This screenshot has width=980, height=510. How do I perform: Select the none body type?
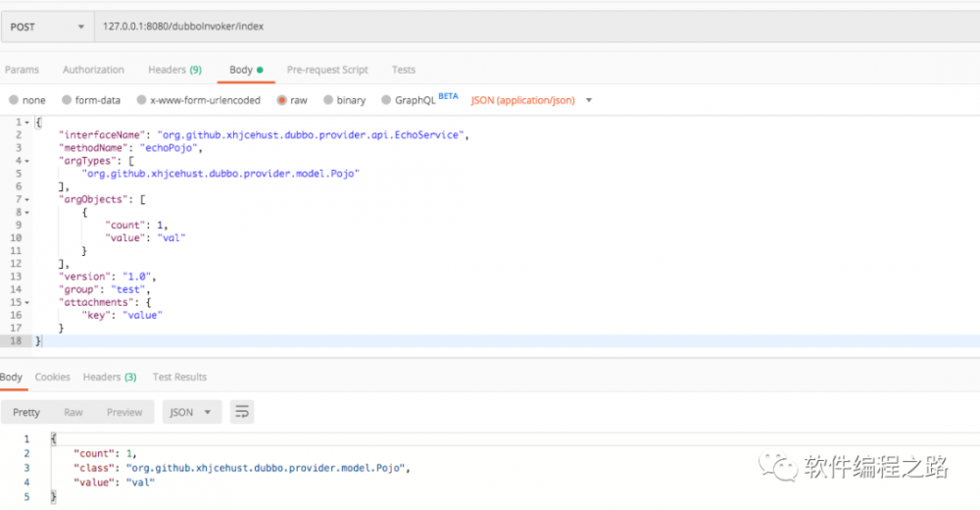(x=26, y=100)
